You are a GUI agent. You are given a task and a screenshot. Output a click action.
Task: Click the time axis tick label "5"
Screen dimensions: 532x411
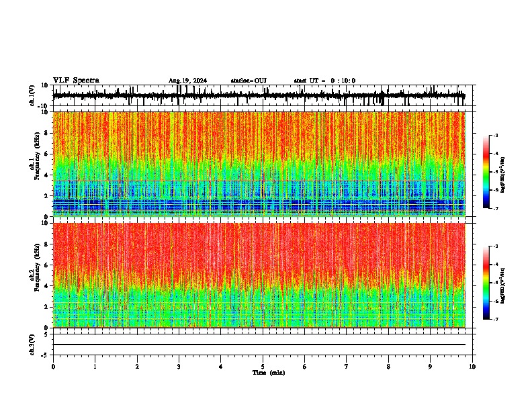tap(263, 367)
